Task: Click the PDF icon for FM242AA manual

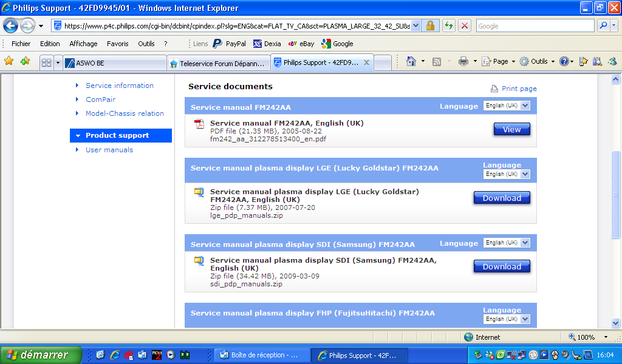Action: [199, 124]
